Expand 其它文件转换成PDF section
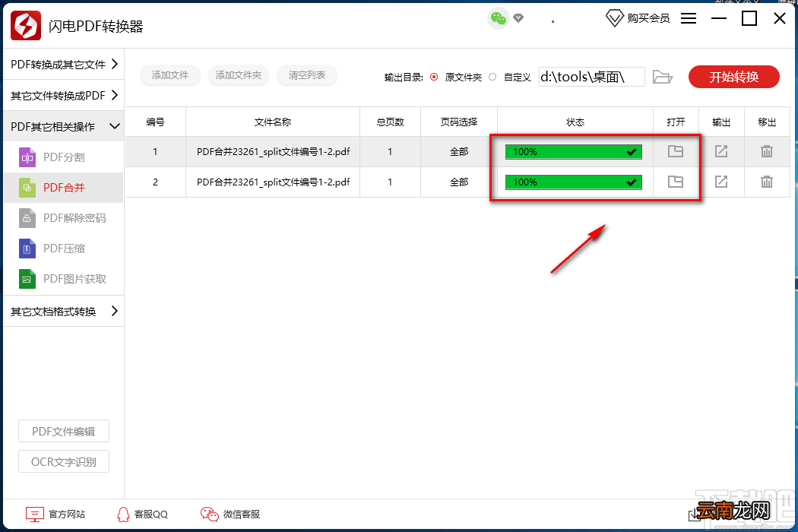This screenshot has width=798, height=532. pyautogui.click(x=64, y=95)
